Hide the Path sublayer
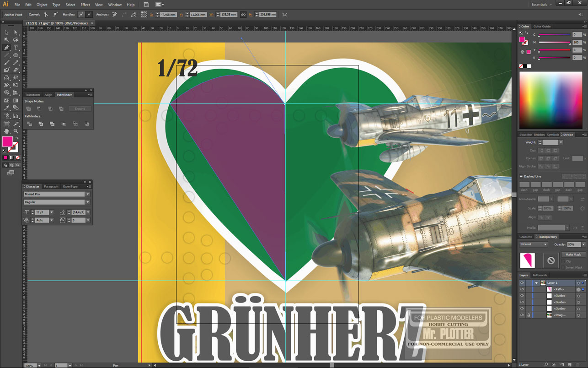The height and width of the screenshot is (368, 588). [522, 289]
